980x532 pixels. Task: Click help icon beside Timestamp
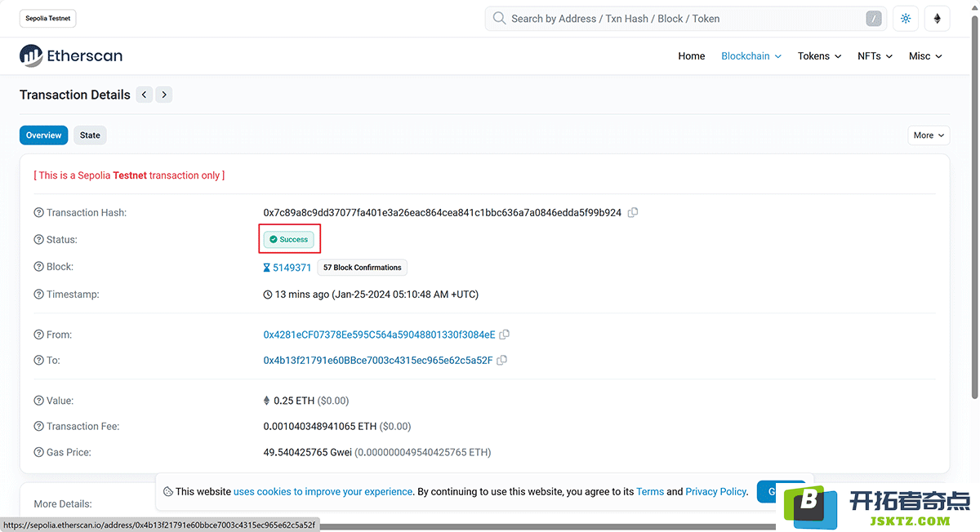pos(38,294)
